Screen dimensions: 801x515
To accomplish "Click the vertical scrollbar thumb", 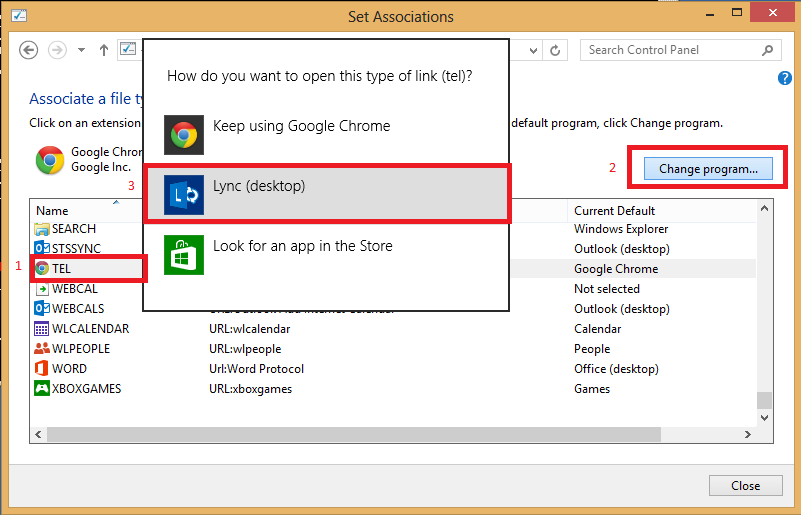I will [764, 400].
